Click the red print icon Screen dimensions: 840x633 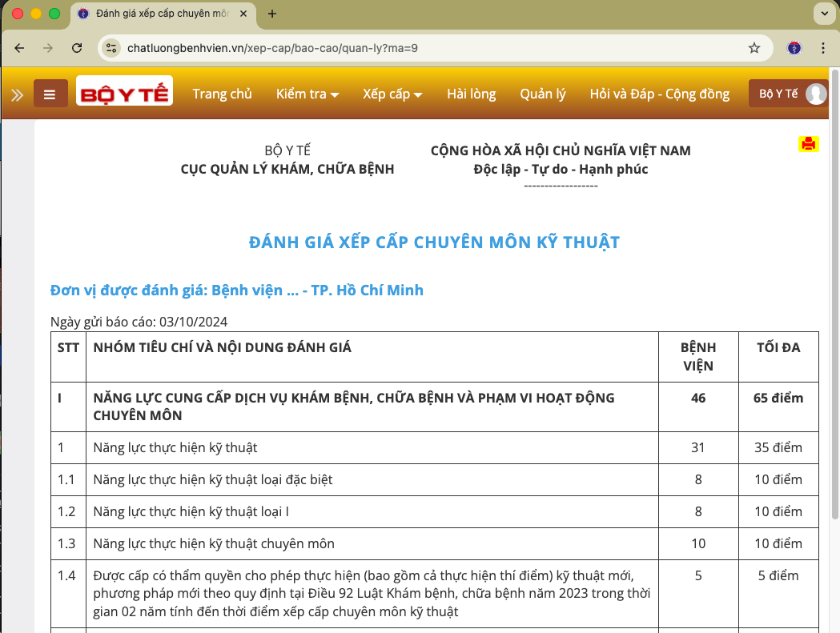coord(808,144)
